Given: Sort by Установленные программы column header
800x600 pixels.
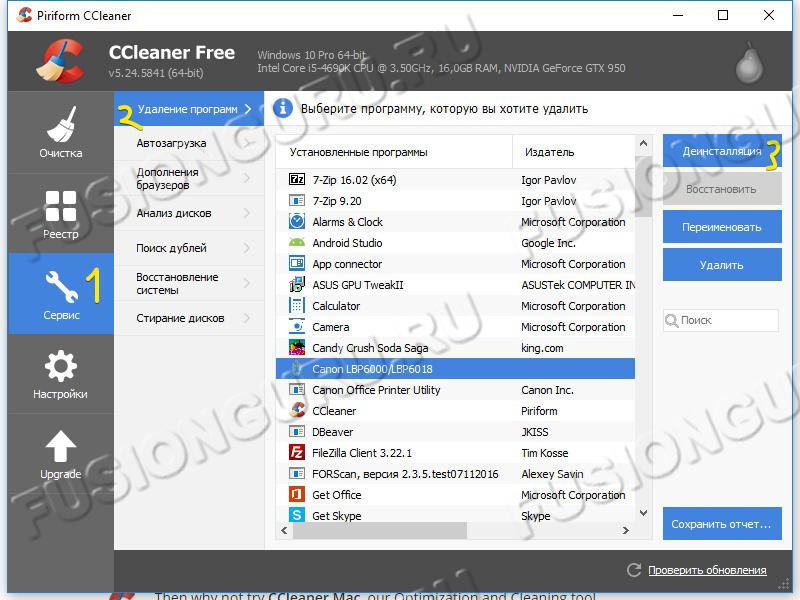Looking at the screenshot, I should pyautogui.click(x=394, y=152).
